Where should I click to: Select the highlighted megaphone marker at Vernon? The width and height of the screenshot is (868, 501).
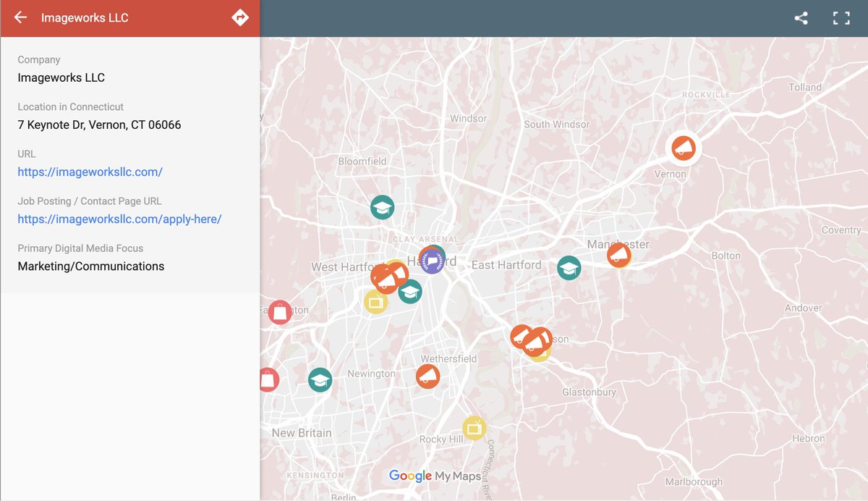684,148
